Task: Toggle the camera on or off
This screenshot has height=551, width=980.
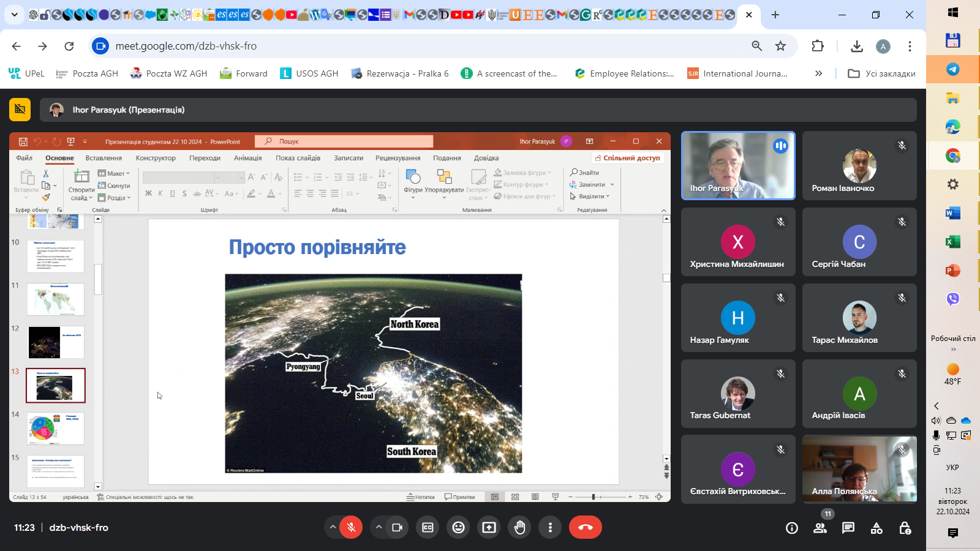Action: pyautogui.click(x=397, y=527)
